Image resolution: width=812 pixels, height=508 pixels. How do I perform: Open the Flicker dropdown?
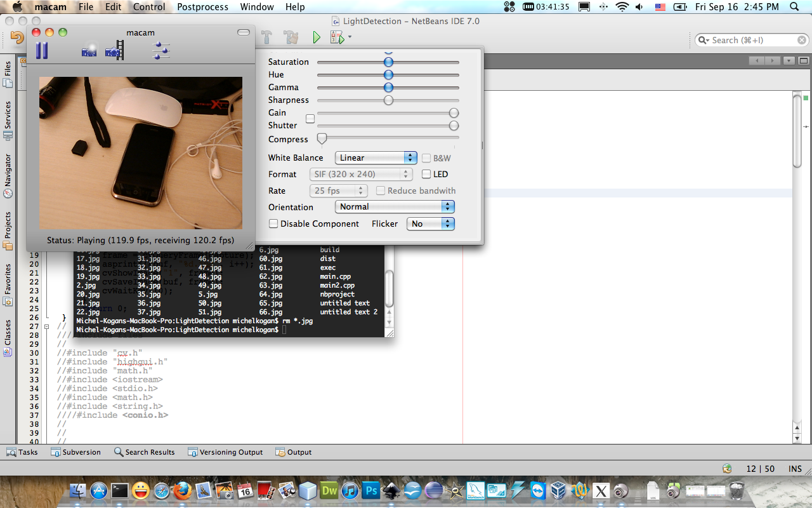(x=431, y=224)
